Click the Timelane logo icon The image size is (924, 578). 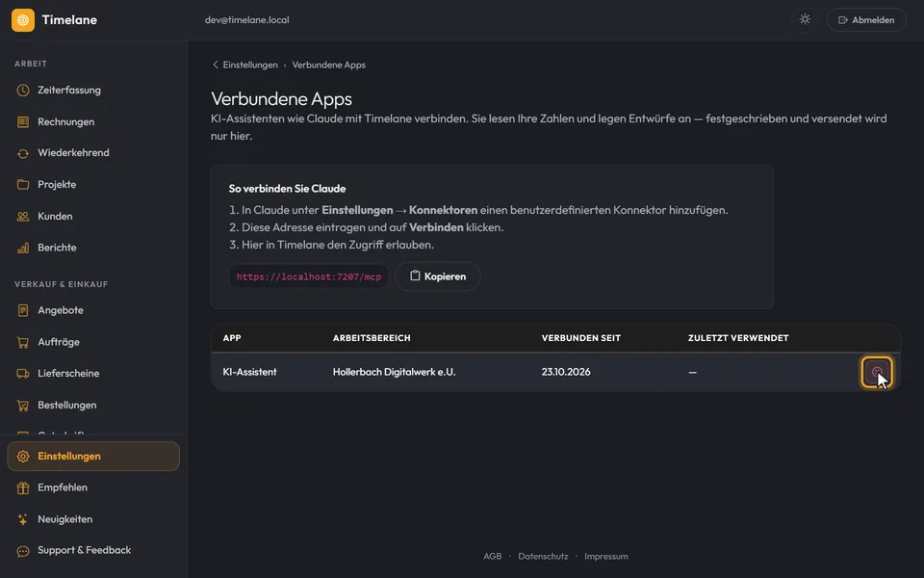[23, 20]
